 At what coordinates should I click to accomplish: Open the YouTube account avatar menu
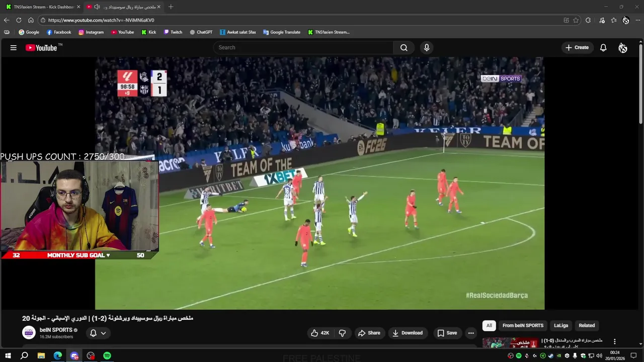623,48
